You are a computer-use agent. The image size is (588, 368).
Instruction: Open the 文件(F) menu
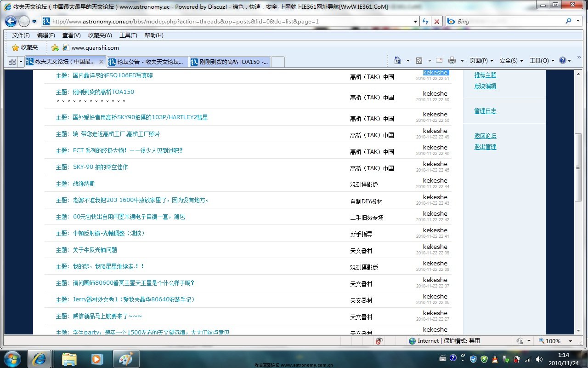pos(21,35)
